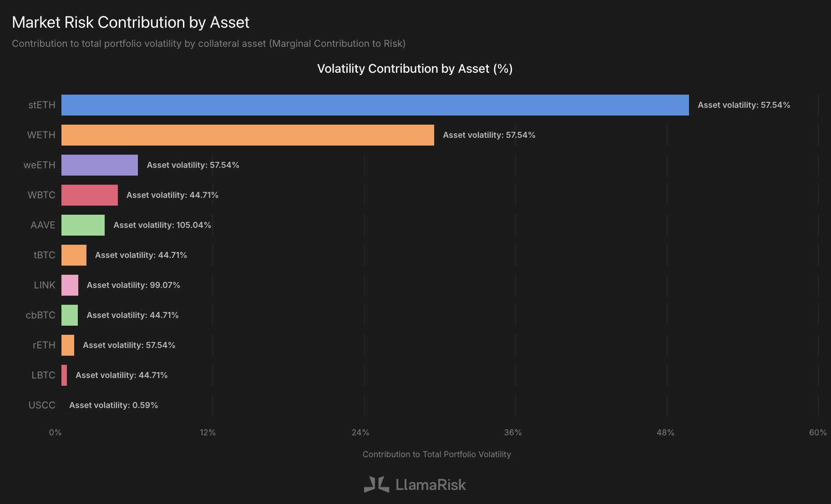Select the small rETH bar
Viewport: 831px width, 504px height.
(x=68, y=345)
